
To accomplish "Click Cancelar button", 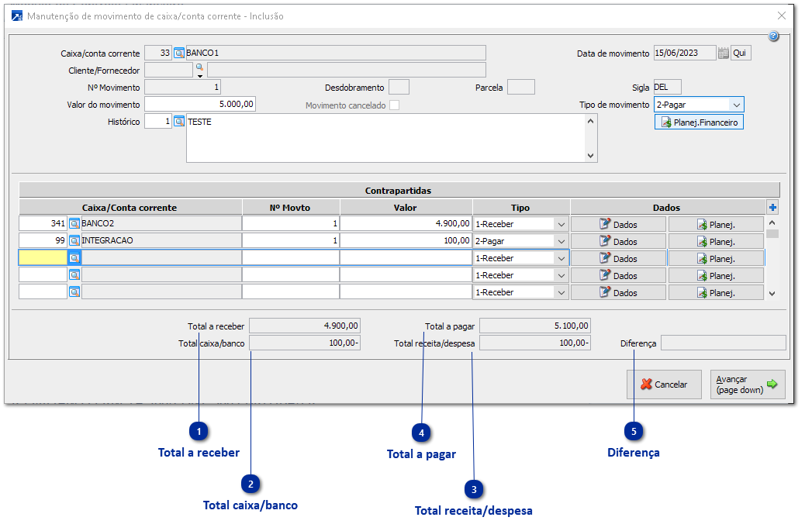I will coord(663,384).
